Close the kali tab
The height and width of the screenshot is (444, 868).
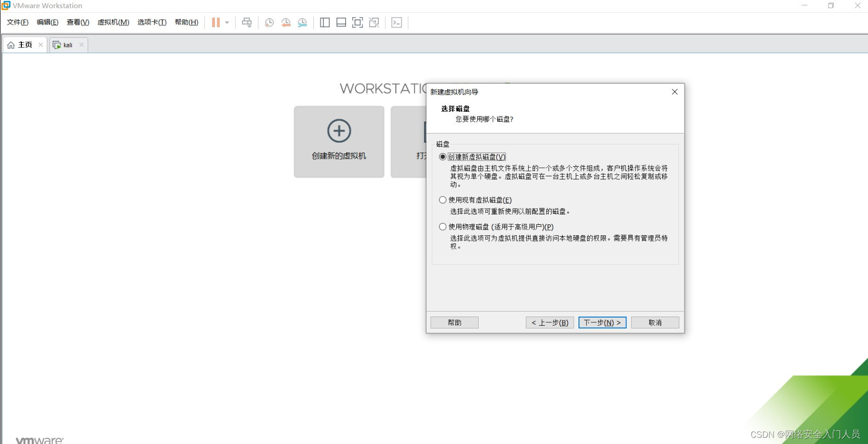[81, 45]
